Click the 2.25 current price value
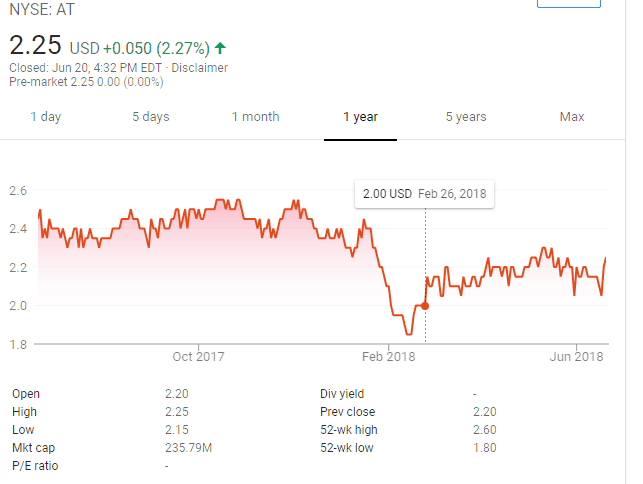 point(36,46)
